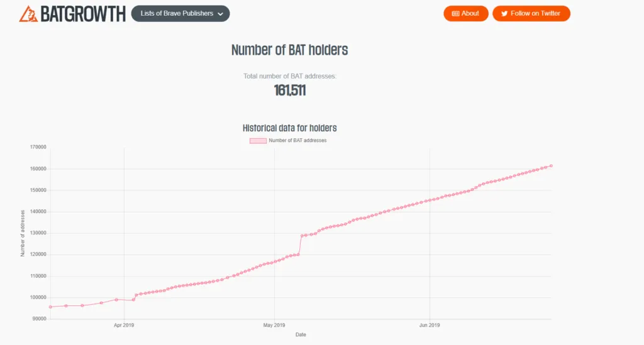Click the "160000" y-axis label

[38, 169]
